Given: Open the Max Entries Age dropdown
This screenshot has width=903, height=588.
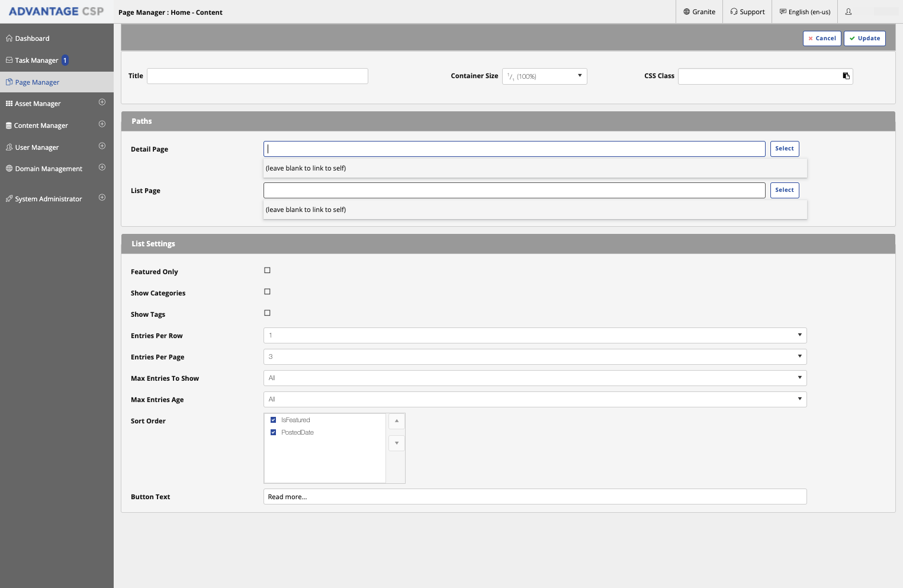Looking at the screenshot, I should coord(535,400).
